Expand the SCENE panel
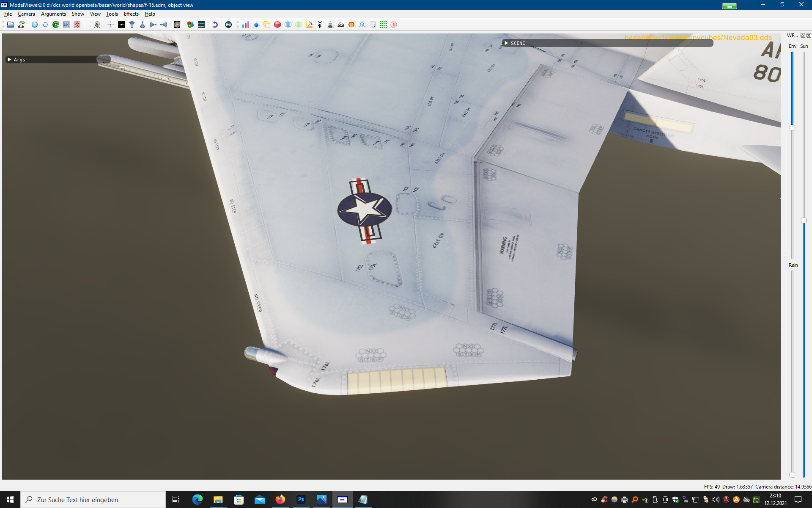 pyautogui.click(x=506, y=43)
